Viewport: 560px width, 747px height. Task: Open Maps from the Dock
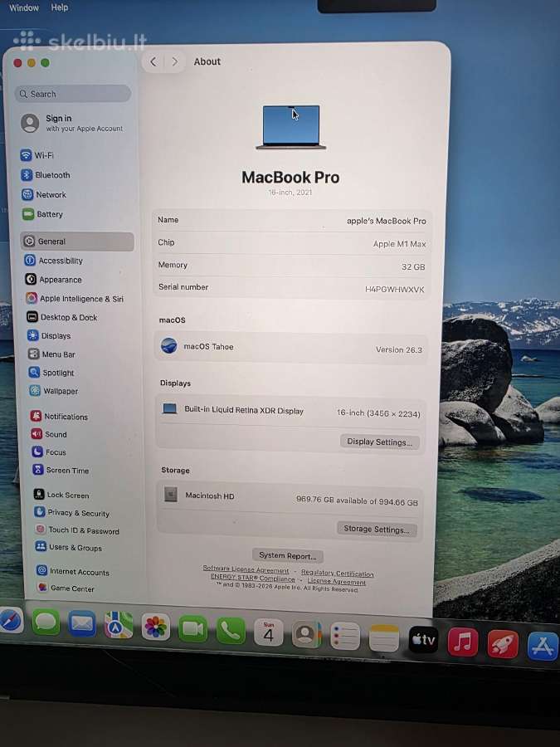[x=119, y=626]
